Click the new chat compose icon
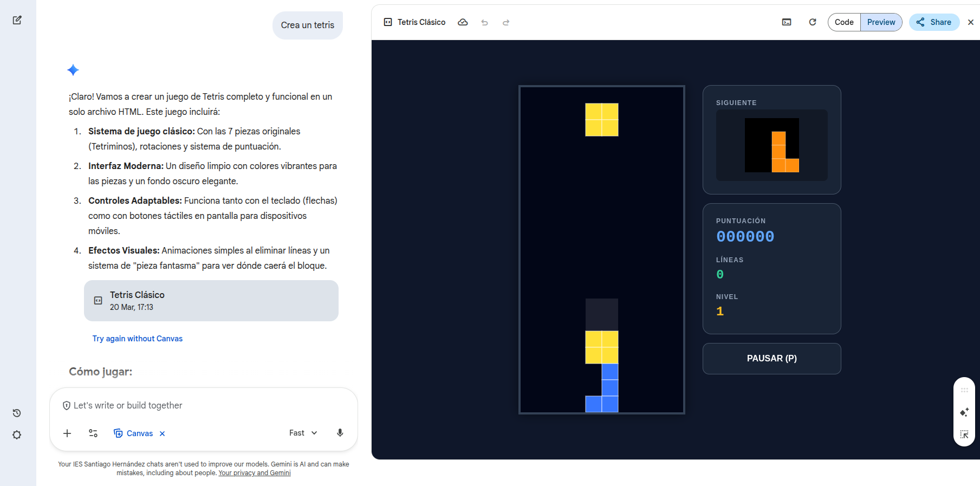Image resolution: width=980 pixels, height=486 pixels. pos(17,20)
